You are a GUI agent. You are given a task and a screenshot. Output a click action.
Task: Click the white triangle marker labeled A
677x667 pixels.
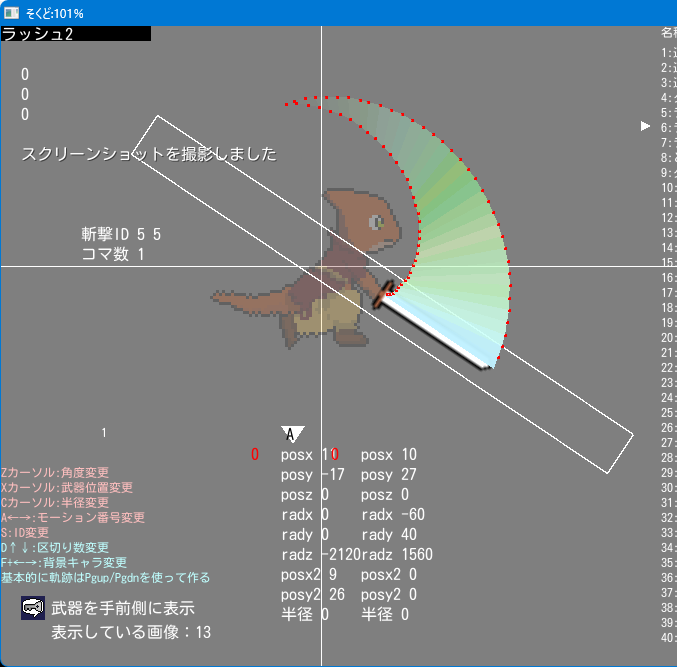(291, 433)
